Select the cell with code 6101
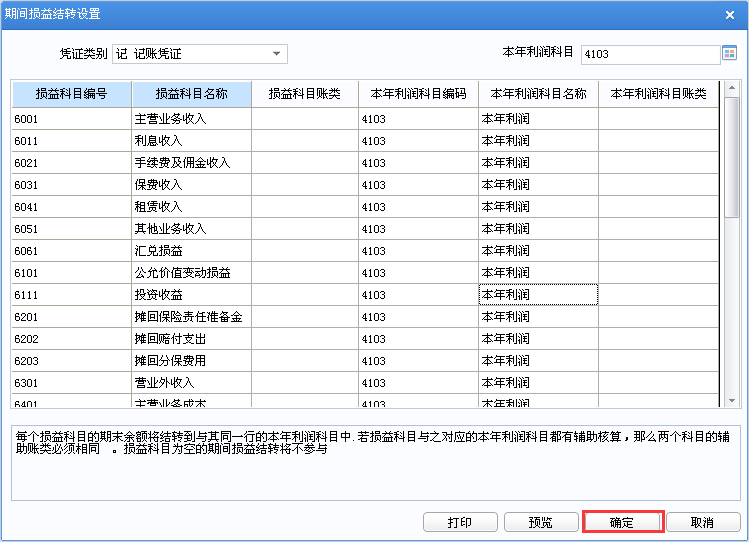 coord(72,273)
